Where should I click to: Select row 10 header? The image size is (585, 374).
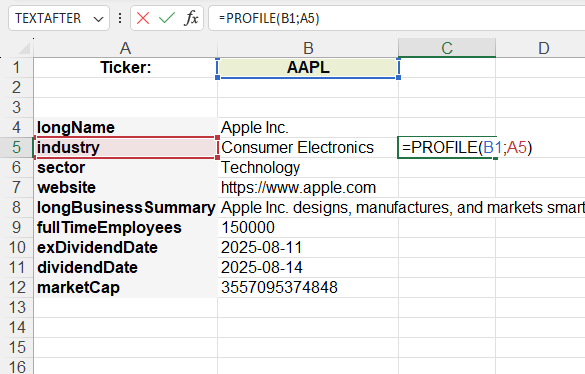click(16, 247)
